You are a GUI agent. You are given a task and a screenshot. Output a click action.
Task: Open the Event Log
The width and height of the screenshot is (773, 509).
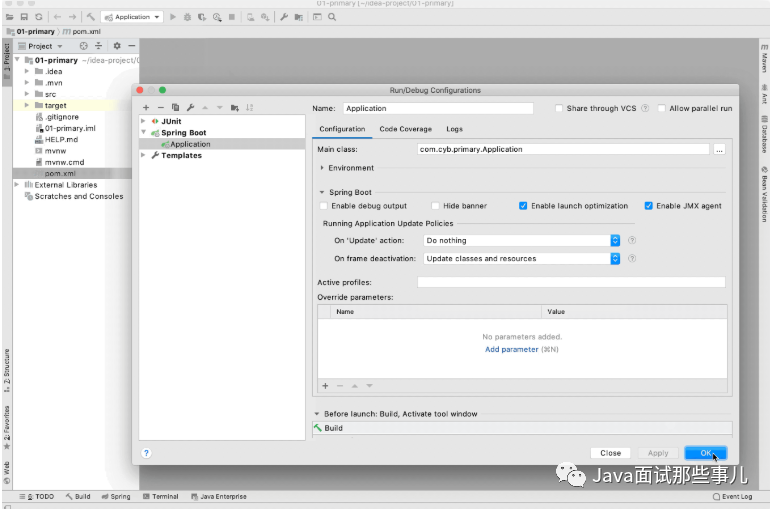click(x=733, y=497)
